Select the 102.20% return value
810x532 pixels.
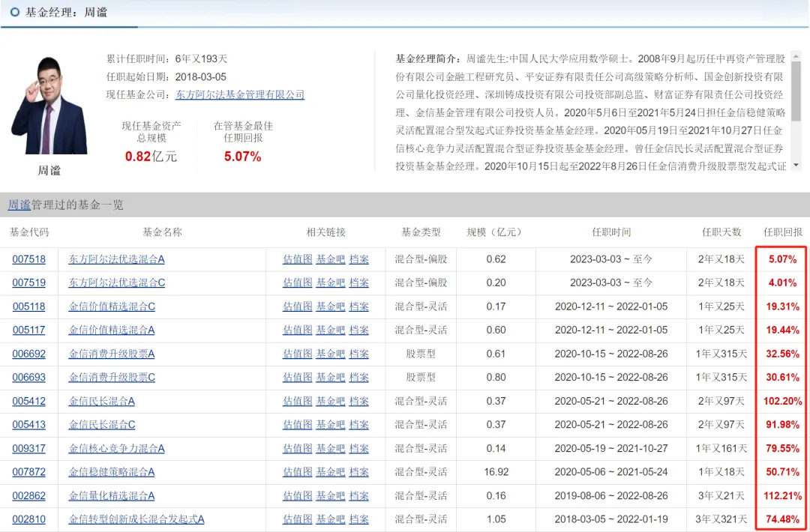pyautogui.click(x=782, y=401)
